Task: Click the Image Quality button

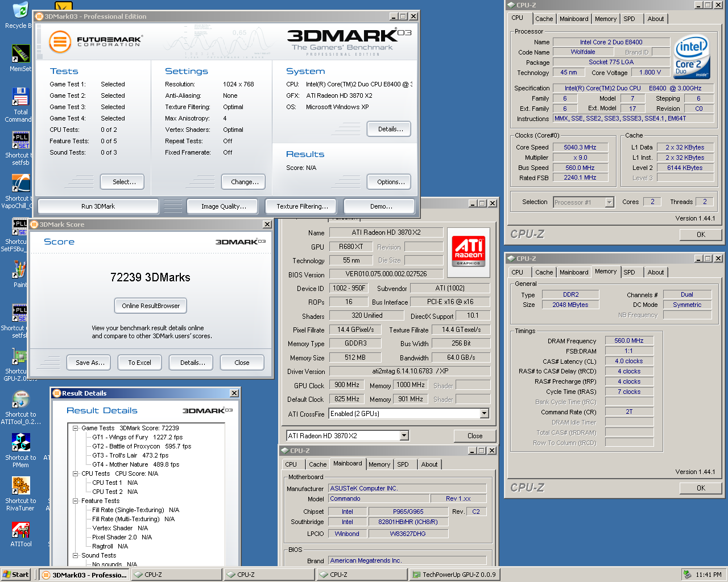Action: [224, 206]
